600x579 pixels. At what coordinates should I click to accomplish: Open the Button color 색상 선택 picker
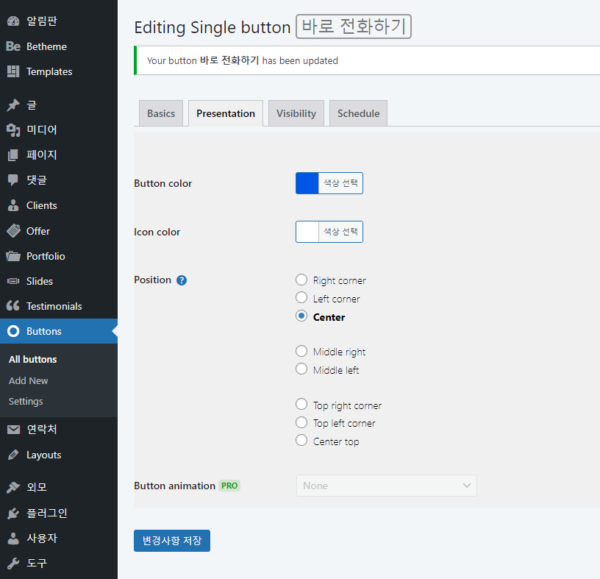point(340,184)
